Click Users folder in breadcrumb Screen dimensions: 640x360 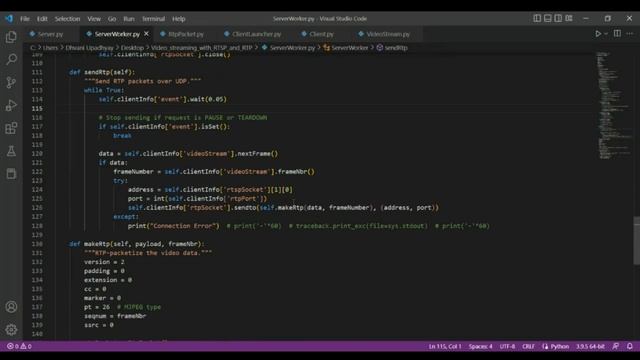[x=50, y=48]
